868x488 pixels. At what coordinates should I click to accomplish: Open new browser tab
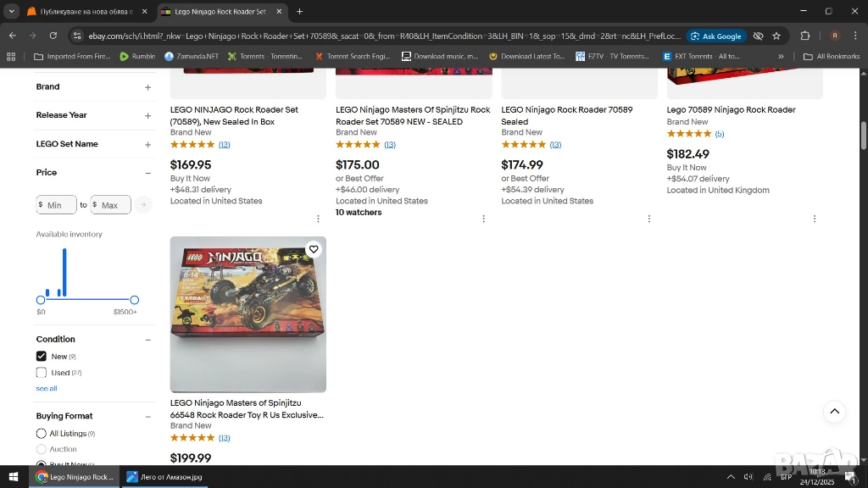pyautogui.click(x=299, y=12)
